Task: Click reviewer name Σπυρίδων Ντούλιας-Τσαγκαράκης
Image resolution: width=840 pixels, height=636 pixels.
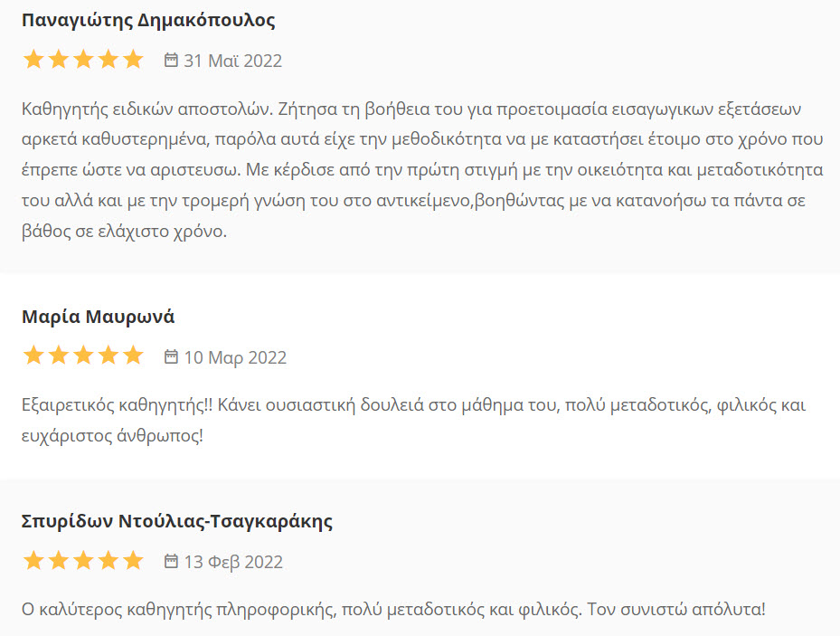Action: tap(177, 521)
